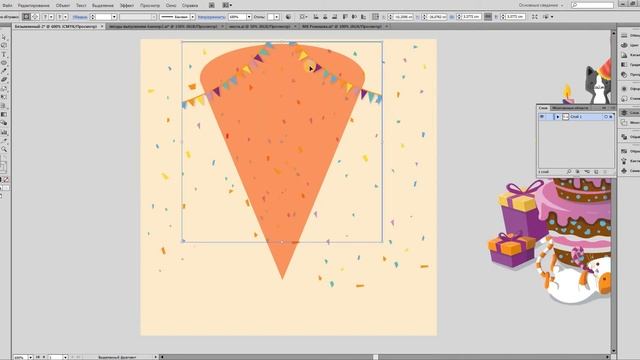Click the Непрозрачность (Opacity) link
This screenshot has width=640, height=360.
(211, 17)
